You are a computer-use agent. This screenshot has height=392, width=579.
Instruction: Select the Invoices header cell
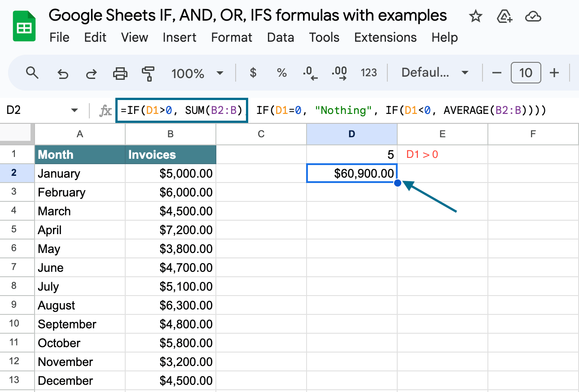[171, 154]
